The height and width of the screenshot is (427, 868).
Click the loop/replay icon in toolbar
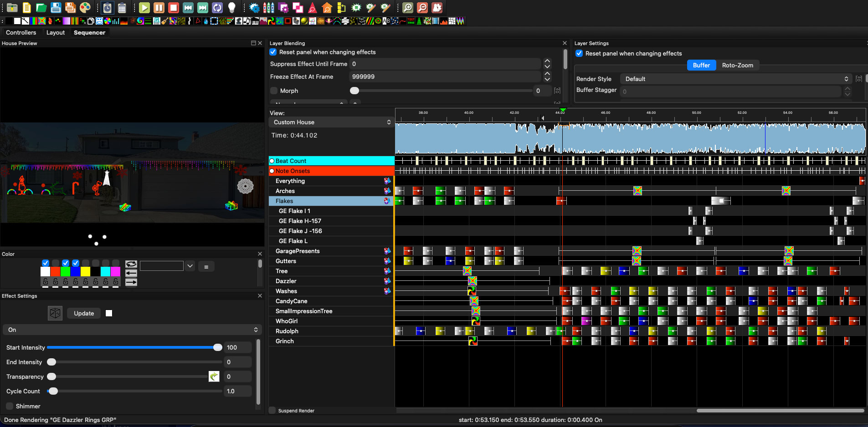click(217, 8)
